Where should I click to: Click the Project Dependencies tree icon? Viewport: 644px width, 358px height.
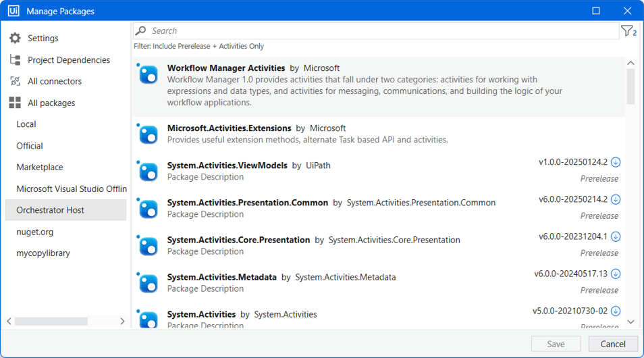[x=16, y=60]
